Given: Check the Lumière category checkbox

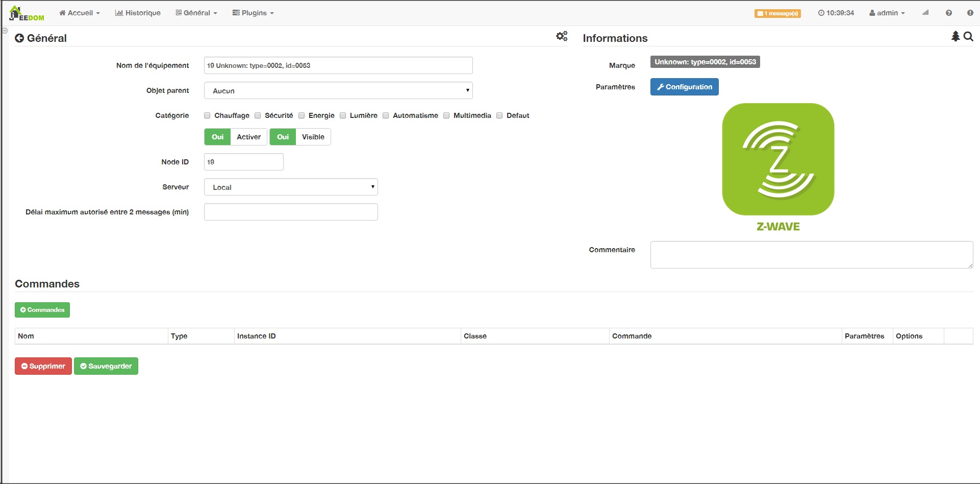Looking at the screenshot, I should (343, 115).
